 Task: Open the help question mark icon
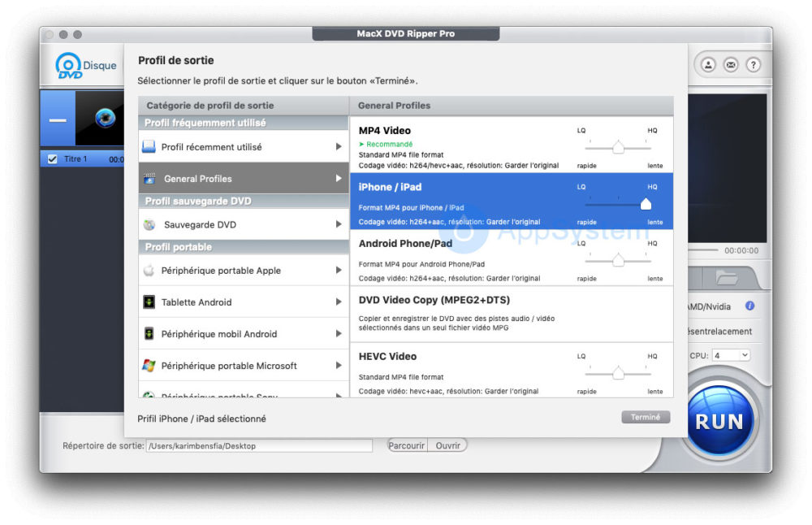tap(754, 65)
